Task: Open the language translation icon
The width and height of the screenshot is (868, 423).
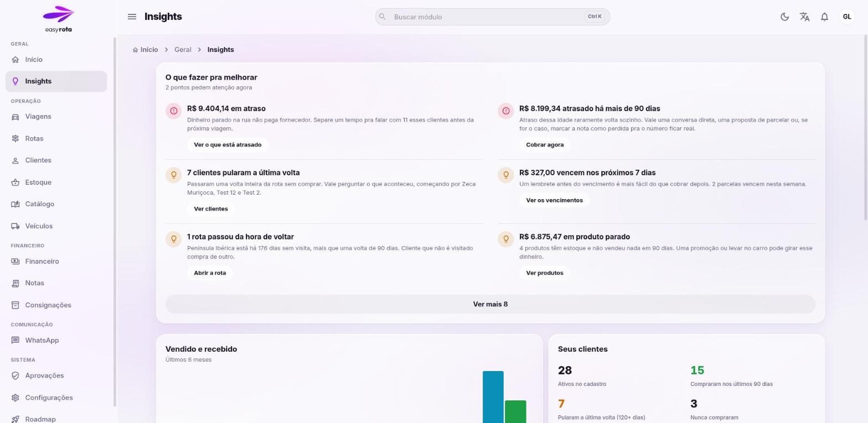Action: tap(804, 17)
